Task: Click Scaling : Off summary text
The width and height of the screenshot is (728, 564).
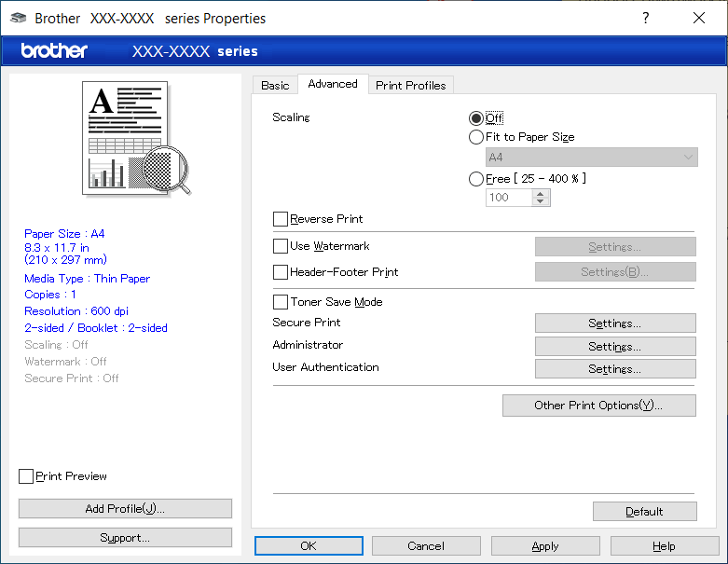Action: 56,344
